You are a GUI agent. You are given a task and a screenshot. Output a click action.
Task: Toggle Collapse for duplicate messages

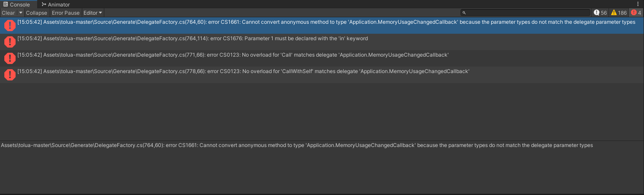click(36, 13)
